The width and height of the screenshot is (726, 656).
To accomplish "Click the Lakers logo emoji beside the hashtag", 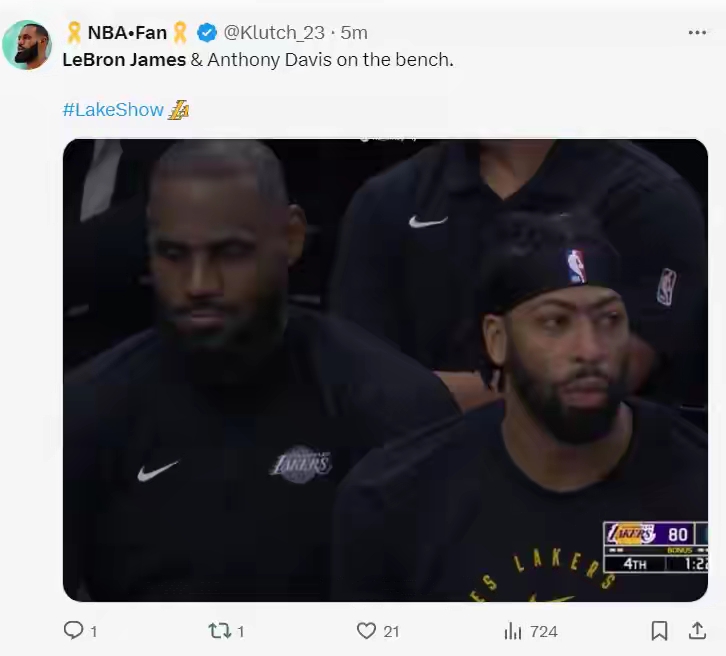I will click(x=178, y=110).
